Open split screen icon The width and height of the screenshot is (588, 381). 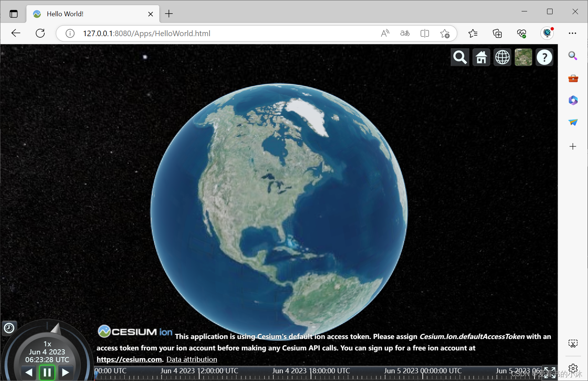[x=425, y=34]
